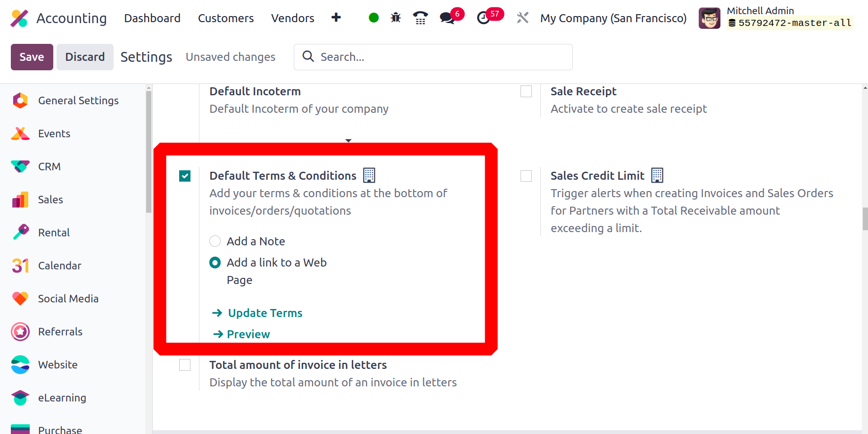868x434 pixels.
Task: Expand the Default Incoterm dropdown arrow
Action: [x=348, y=141]
